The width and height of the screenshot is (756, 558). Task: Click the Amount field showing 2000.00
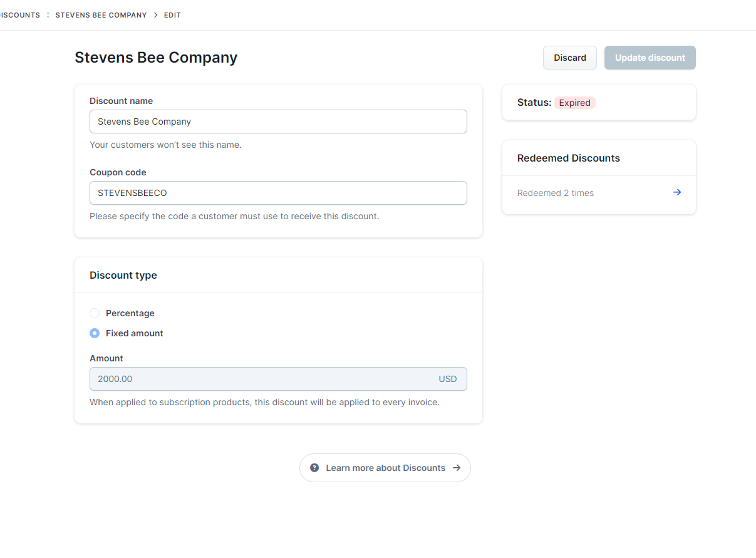(263, 379)
